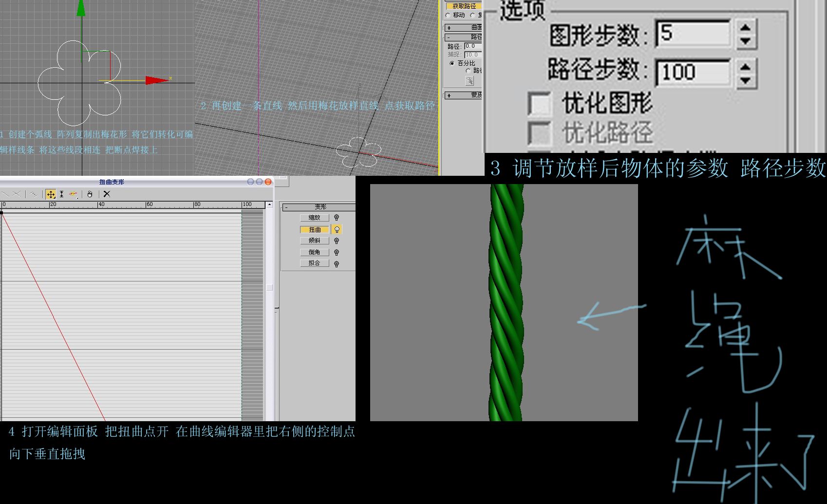The height and width of the screenshot is (504, 827).
Task: Click the 路径步数 value field showing 100
Action: click(x=693, y=73)
